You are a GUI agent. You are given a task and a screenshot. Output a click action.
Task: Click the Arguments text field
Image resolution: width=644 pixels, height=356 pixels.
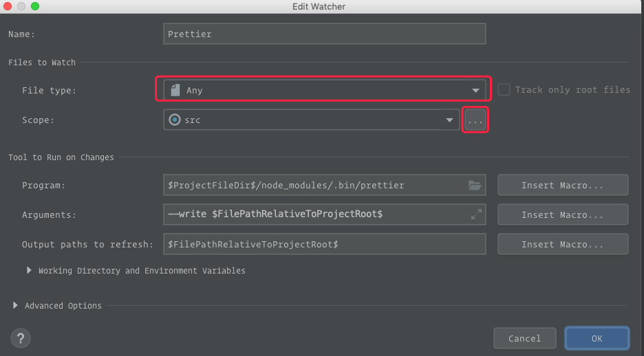coord(316,214)
